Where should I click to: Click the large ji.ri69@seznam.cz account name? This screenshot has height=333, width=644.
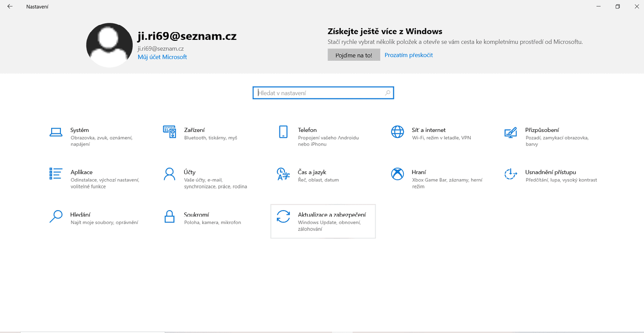tap(187, 36)
